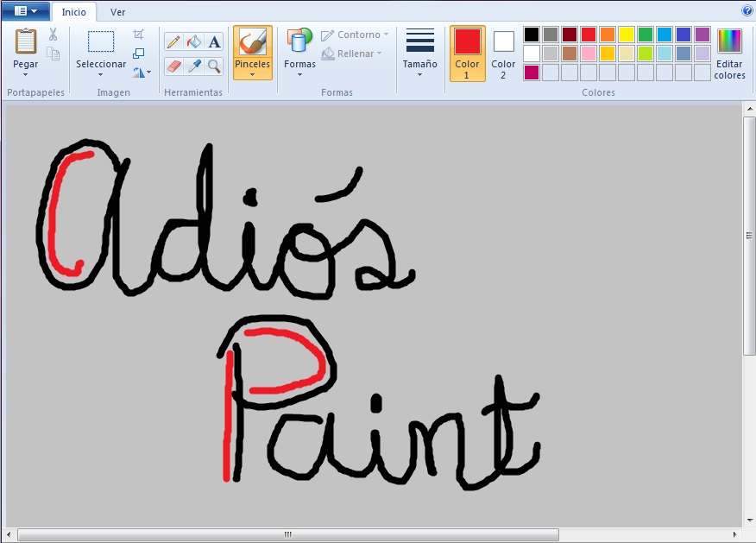
Task: Expand the Pegar dropdown arrow
Action: 26,75
